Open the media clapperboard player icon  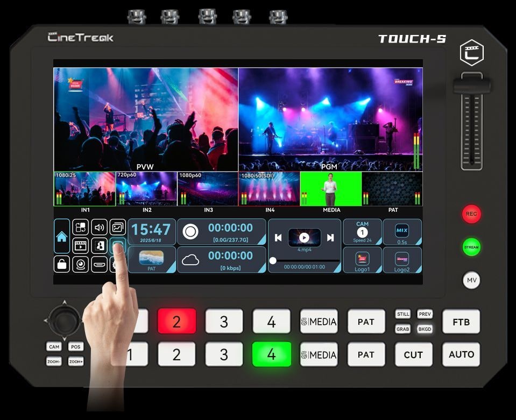80,245
